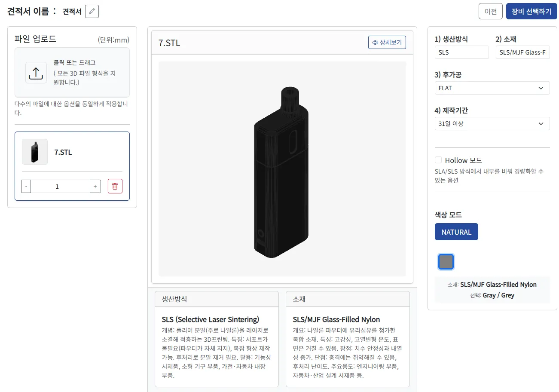The width and height of the screenshot is (559, 392).
Task: Open the 후가공 FLAT dropdown
Action: 492,88
